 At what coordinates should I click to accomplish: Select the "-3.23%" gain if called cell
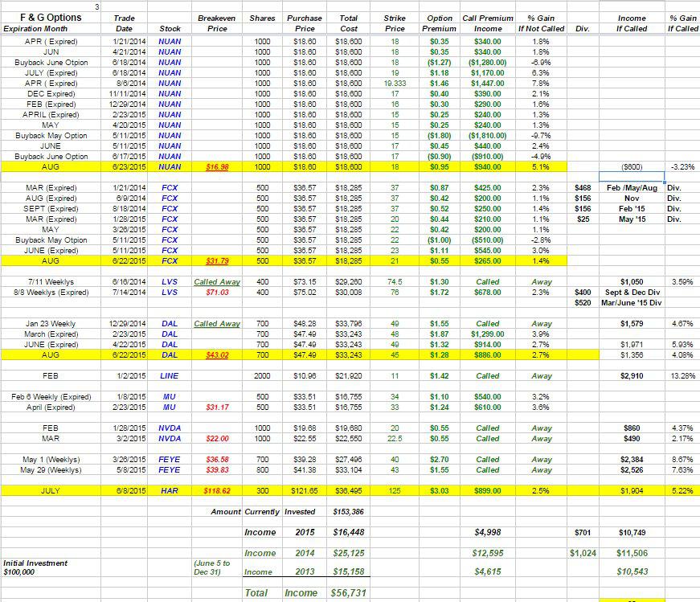click(x=682, y=167)
